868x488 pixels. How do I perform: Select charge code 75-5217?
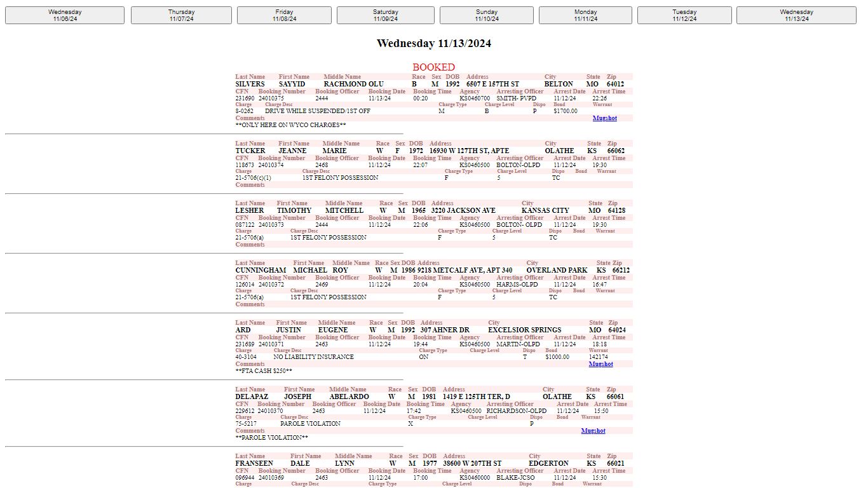[x=246, y=424]
